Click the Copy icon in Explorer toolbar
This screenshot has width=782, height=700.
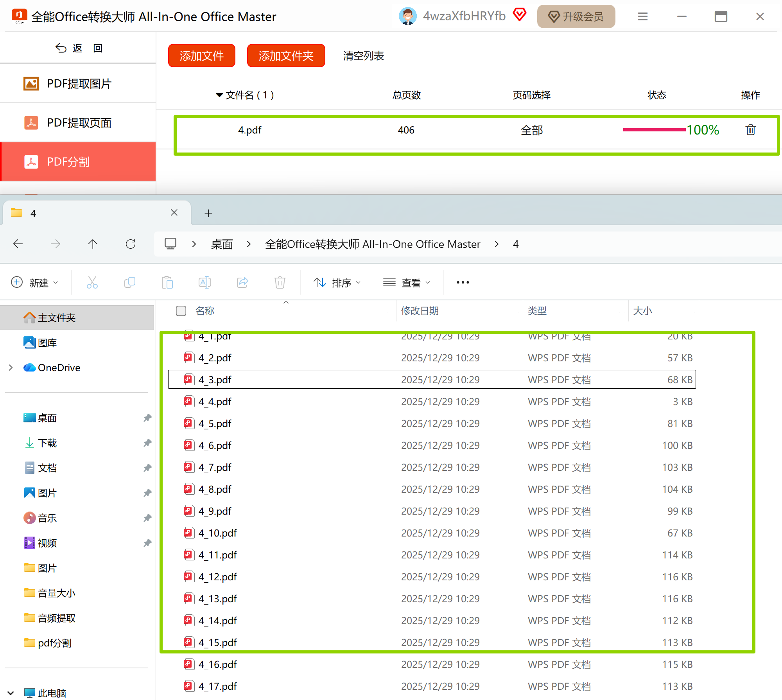[x=129, y=282]
